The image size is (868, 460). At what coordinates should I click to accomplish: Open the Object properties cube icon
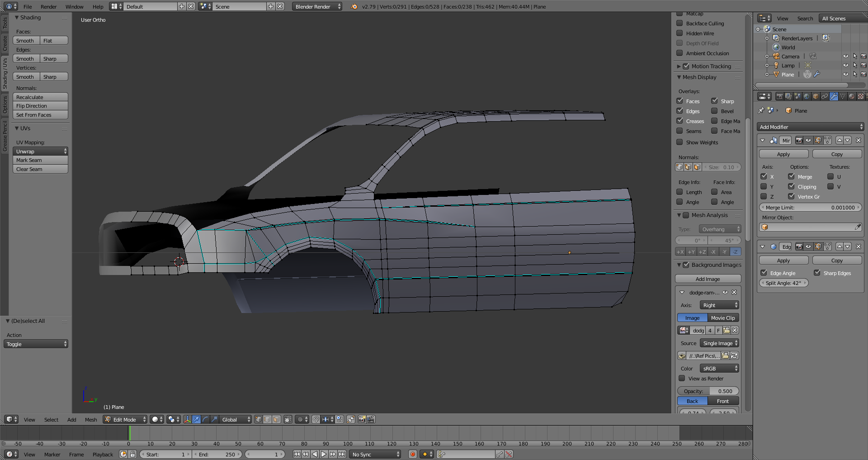click(x=816, y=96)
